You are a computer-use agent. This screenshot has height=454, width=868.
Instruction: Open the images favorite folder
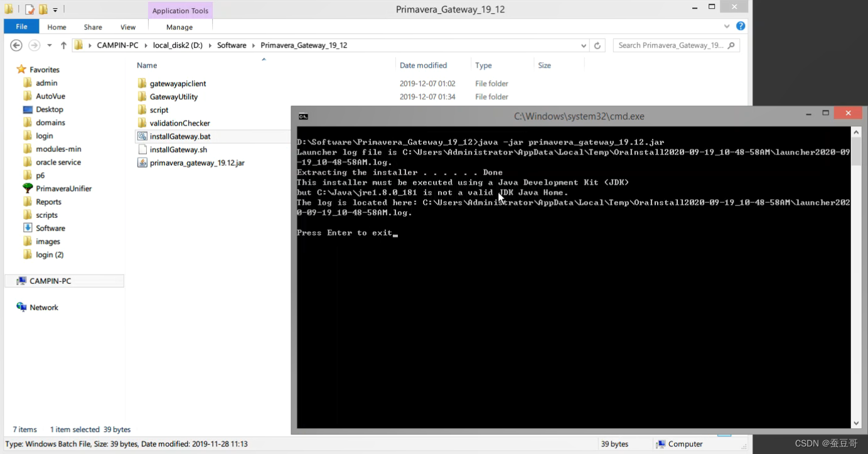[48, 241]
